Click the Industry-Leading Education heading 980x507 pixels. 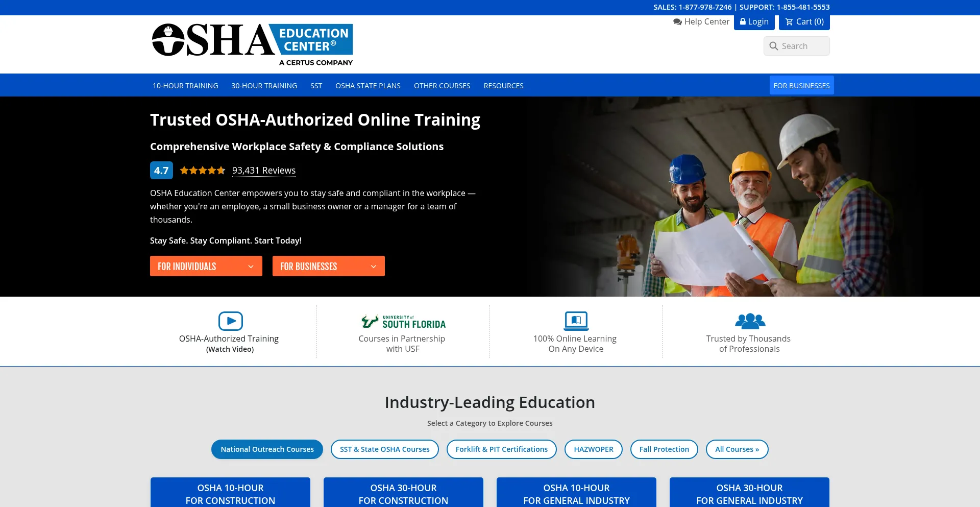pos(490,402)
